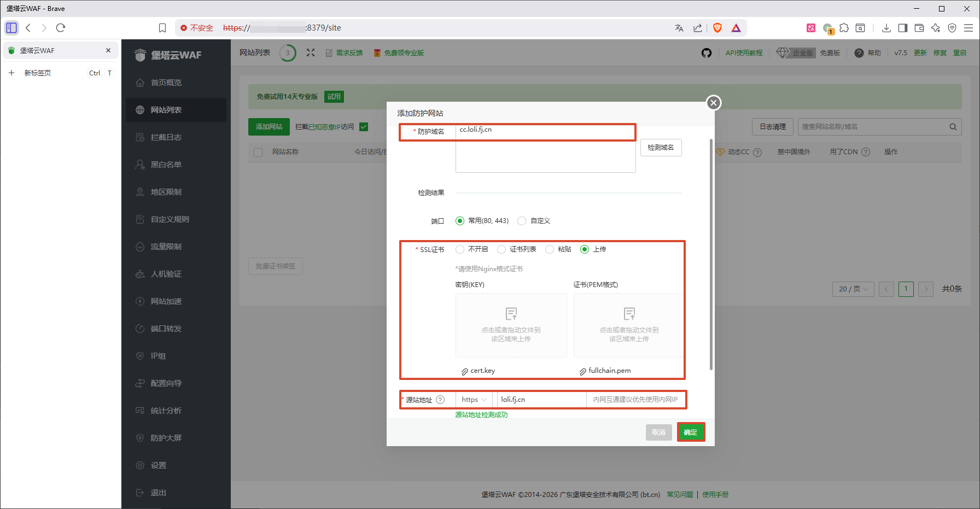
Task: Open the GitHub icon in the header
Action: click(707, 53)
